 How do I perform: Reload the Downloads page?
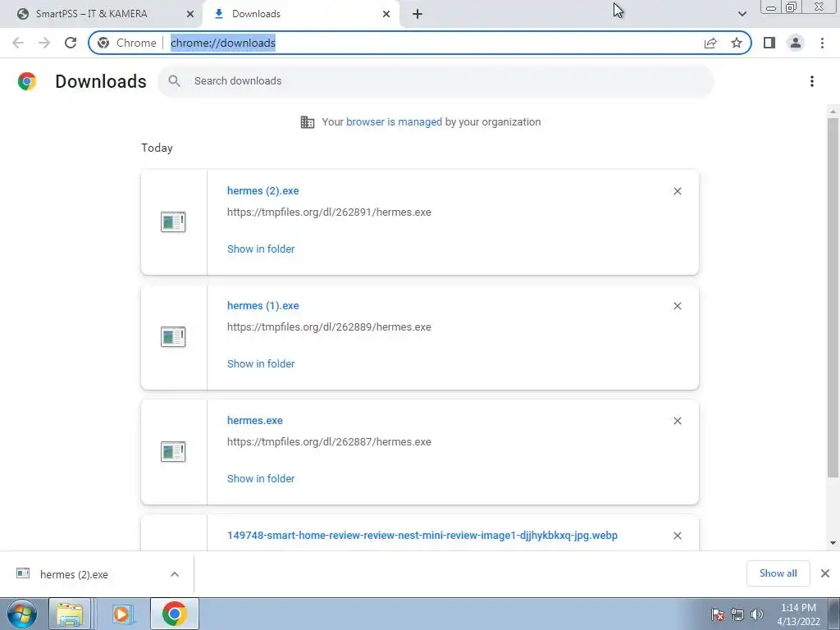(x=71, y=43)
